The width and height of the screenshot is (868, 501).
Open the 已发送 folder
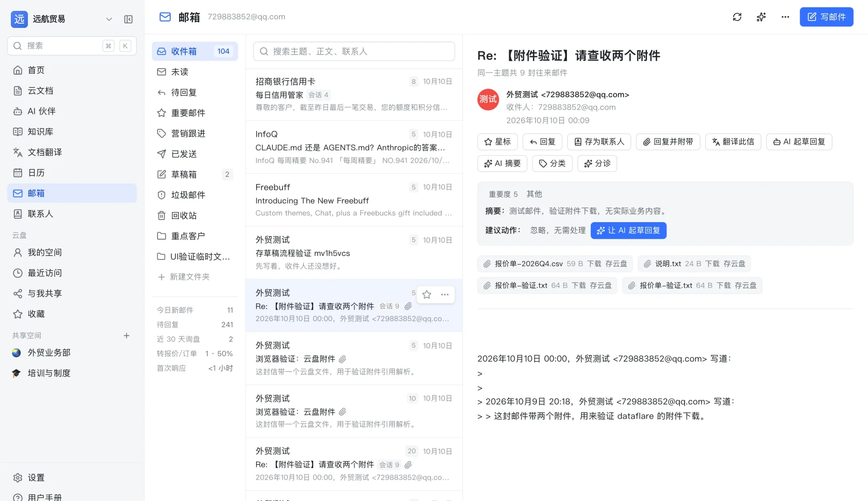point(195,154)
